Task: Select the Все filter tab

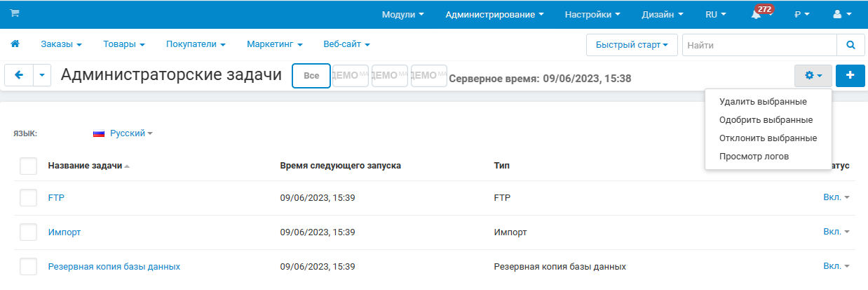Action: (311, 76)
